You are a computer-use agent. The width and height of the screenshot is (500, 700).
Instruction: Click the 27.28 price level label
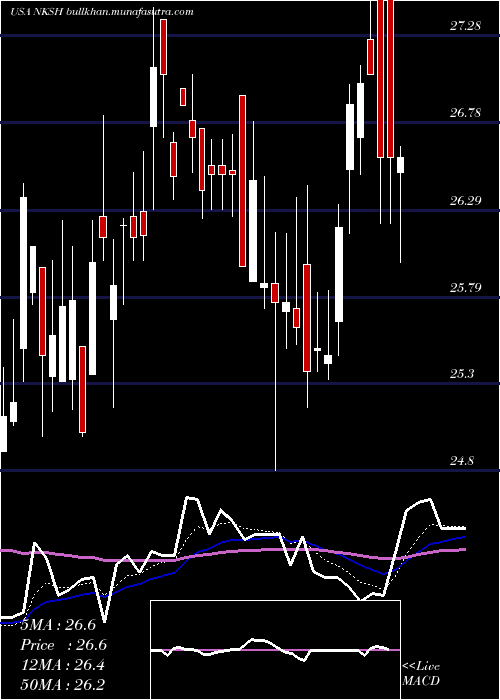click(x=465, y=26)
